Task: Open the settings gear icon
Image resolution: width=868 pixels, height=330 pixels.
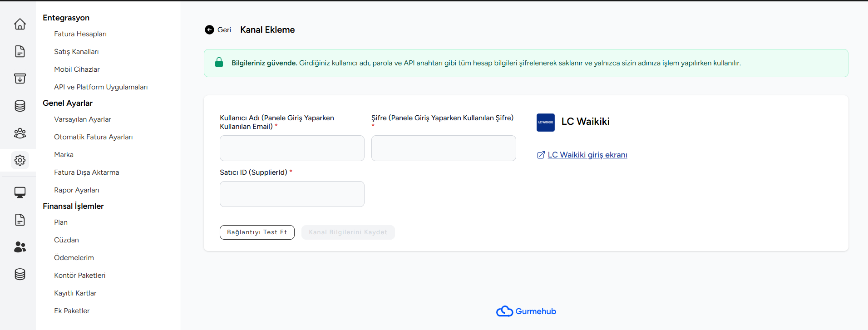Action: pyautogui.click(x=20, y=160)
